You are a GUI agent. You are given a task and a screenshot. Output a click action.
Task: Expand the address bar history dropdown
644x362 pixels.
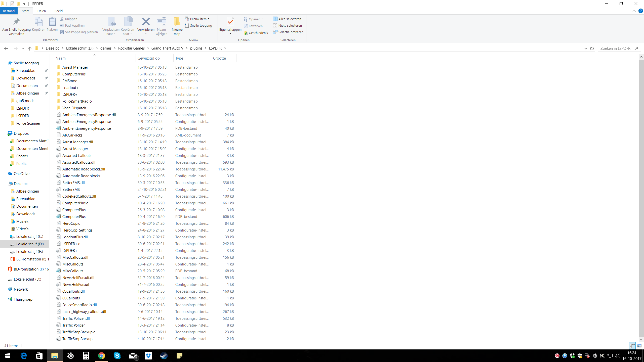[x=586, y=48]
